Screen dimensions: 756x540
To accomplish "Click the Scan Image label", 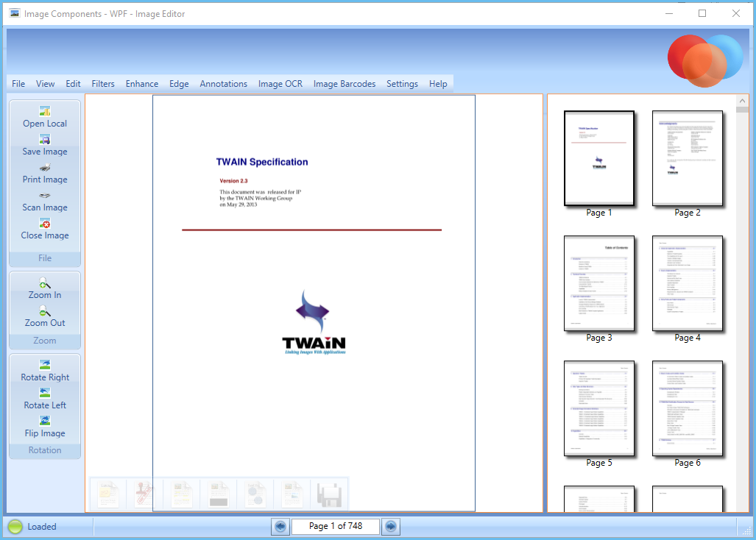I will pos(45,207).
